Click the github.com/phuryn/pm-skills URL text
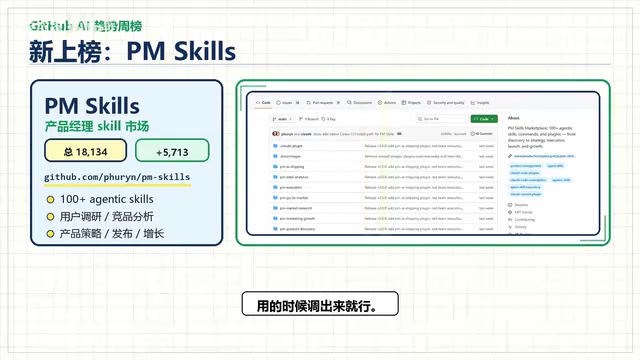The image size is (640, 360). [117, 177]
